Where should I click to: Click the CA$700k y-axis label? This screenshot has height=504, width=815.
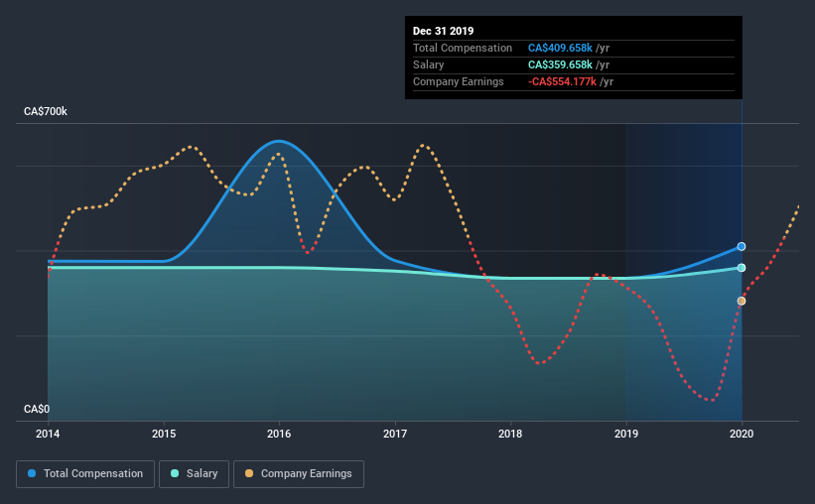[46, 111]
